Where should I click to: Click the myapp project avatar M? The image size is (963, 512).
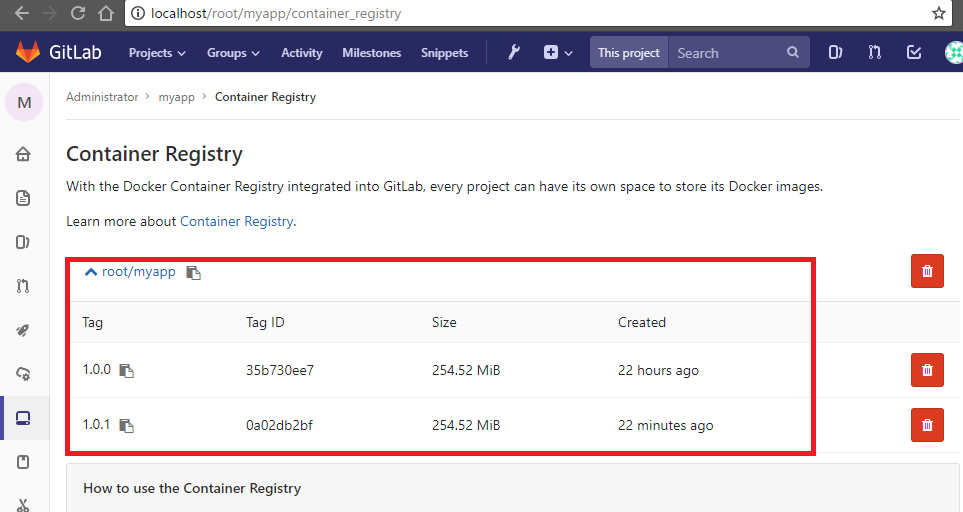(24, 102)
